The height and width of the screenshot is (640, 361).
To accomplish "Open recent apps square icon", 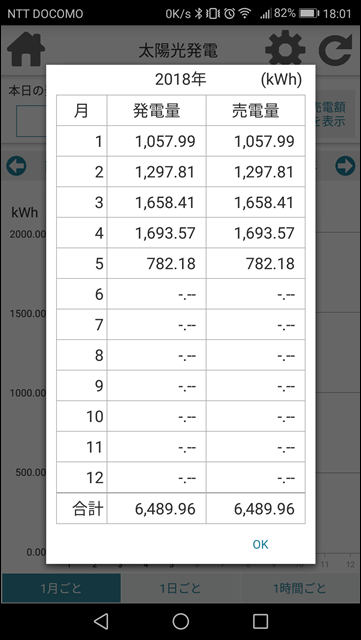I will (x=260, y=621).
